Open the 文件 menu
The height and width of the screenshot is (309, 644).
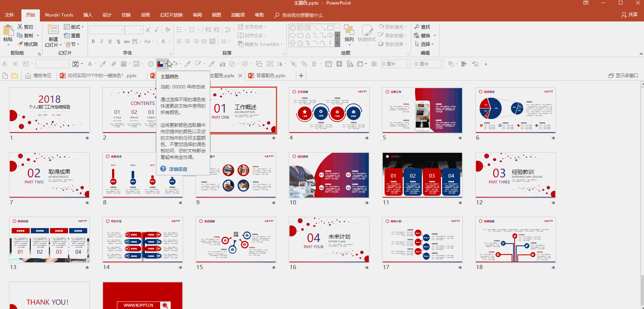(x=9, y=15)
